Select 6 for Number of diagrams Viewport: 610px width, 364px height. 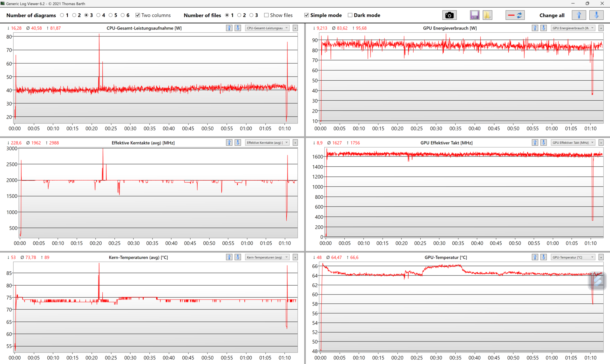123,15
